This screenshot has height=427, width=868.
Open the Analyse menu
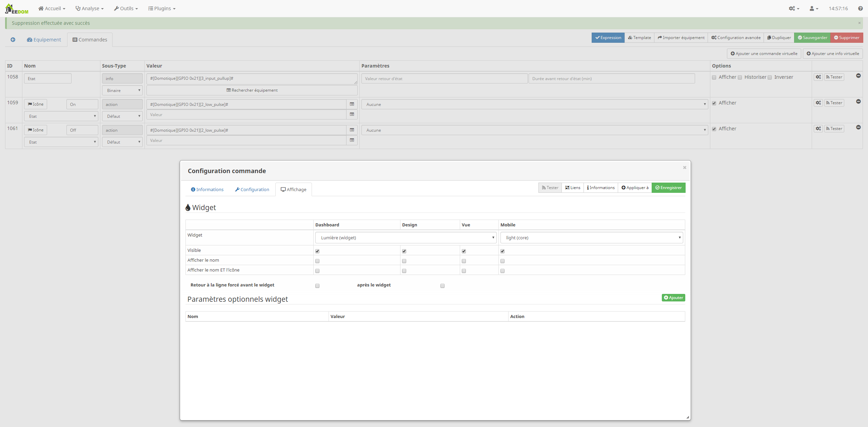click(x=90, y=8)
